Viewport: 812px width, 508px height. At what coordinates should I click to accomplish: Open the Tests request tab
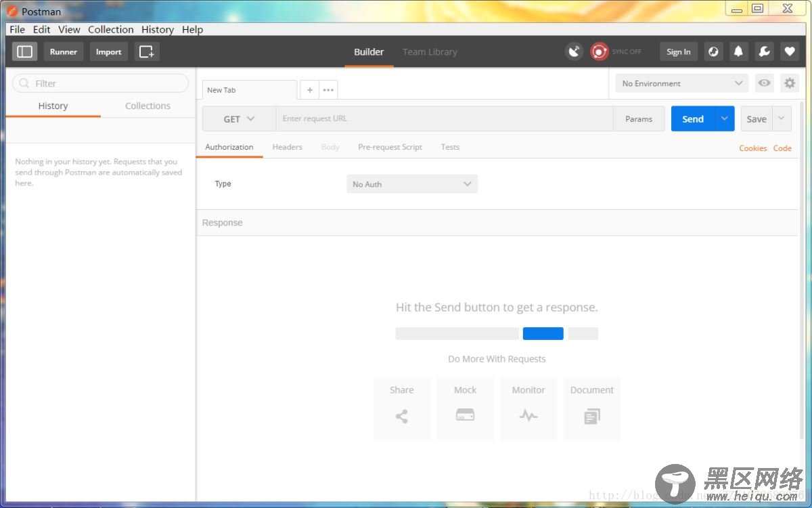[x=450, y=147]
